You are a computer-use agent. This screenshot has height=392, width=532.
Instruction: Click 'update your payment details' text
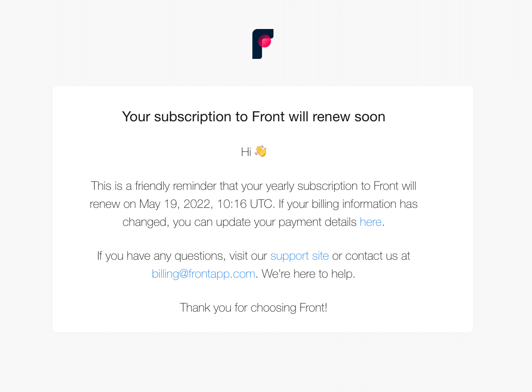(x=286, y=222)
